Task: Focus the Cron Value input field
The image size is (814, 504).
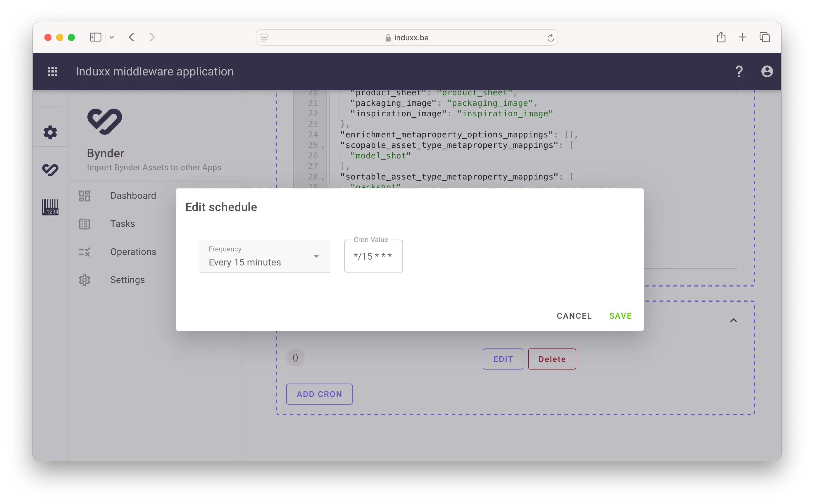Action: (x=373, y=256)
